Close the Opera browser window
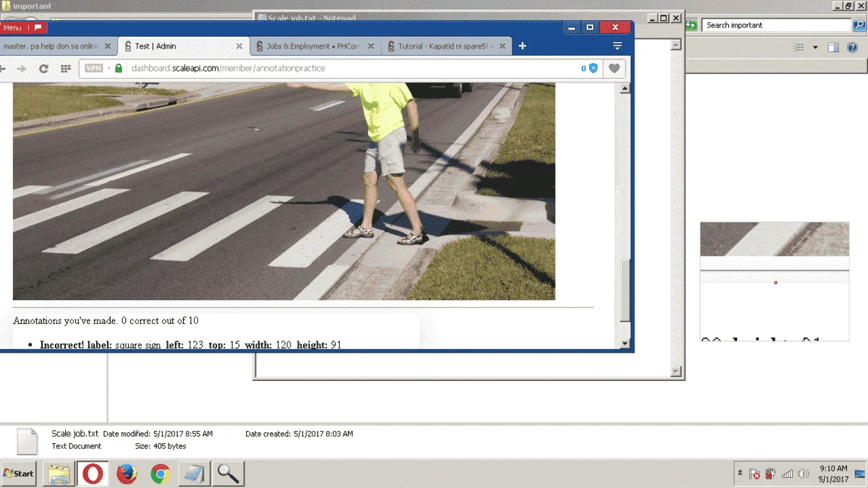The width and height of the screenshot is (868, 488). 616,27
